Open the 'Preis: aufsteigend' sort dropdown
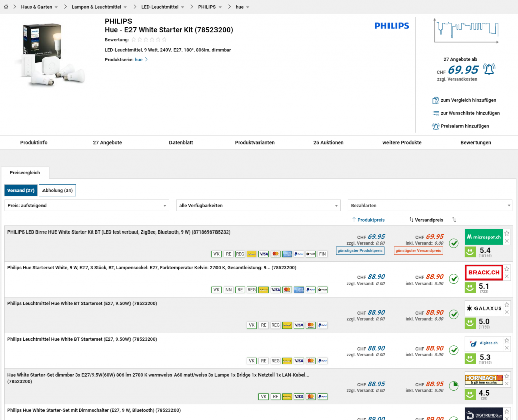The image size is (518, 420). pos(87,206)
